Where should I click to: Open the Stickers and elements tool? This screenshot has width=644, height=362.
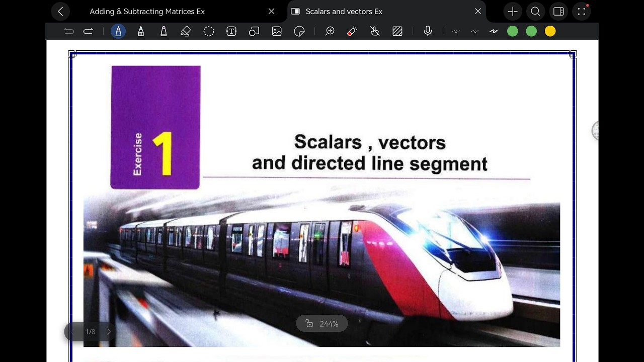tap(299, 31)
